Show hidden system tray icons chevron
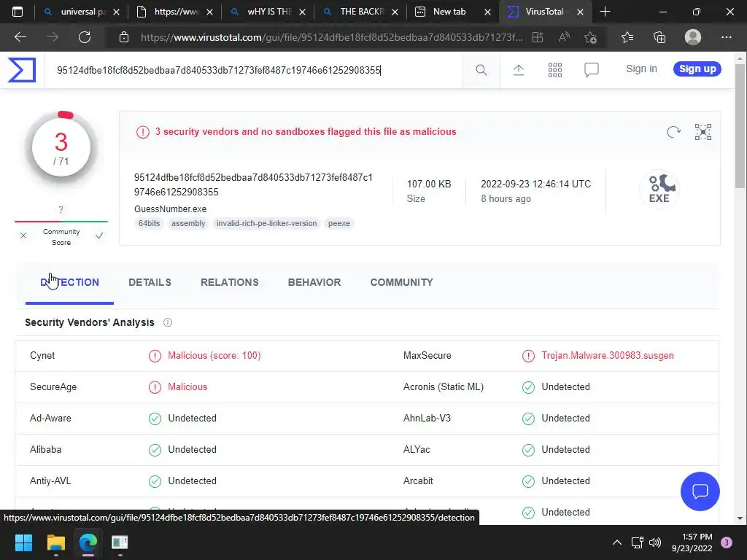 pos(617,542)
